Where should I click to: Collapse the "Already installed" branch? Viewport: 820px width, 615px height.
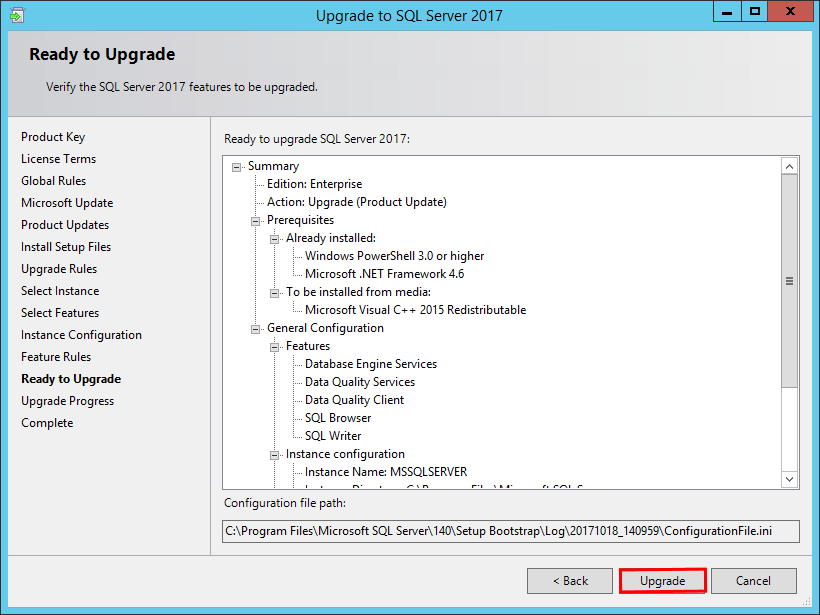pos(273,238)
